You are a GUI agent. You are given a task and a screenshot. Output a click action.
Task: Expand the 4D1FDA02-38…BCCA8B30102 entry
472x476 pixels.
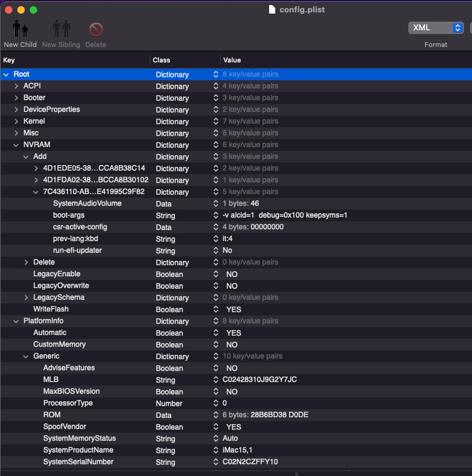[36, 180]
